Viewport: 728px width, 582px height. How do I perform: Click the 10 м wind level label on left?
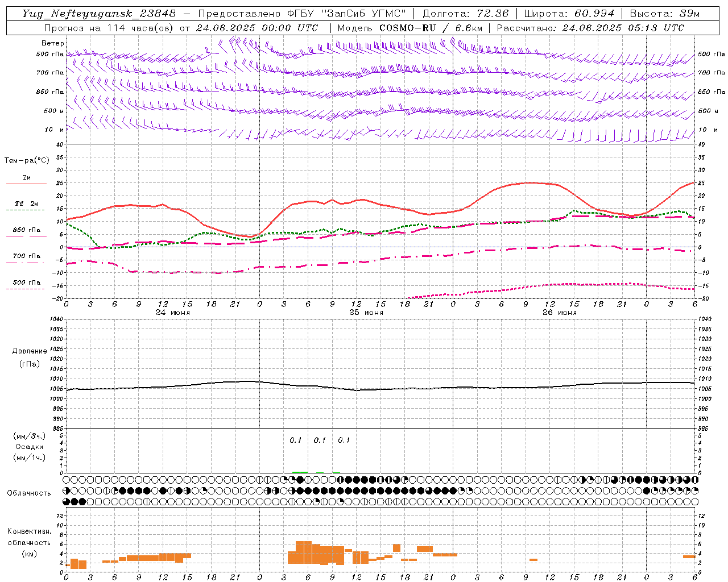click(55, 130)
